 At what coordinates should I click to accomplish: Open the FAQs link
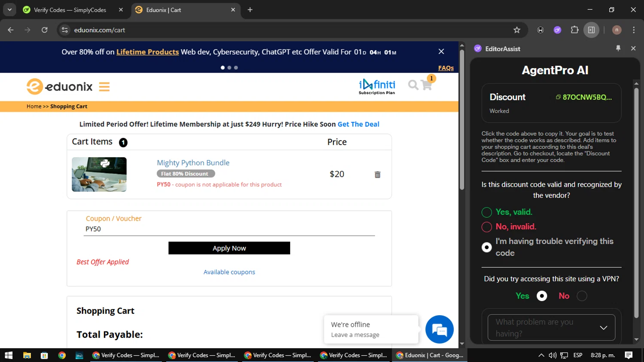pyautogui.click(x=446, y=68)
